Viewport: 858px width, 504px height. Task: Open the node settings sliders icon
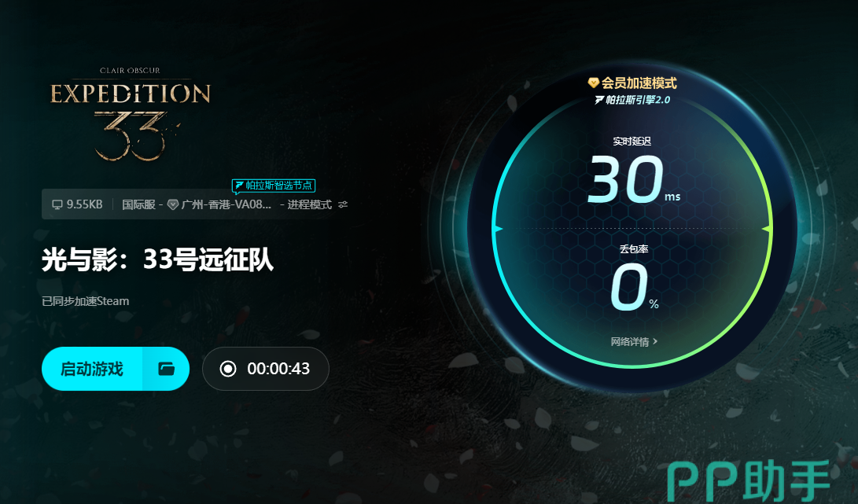(343, 204)
